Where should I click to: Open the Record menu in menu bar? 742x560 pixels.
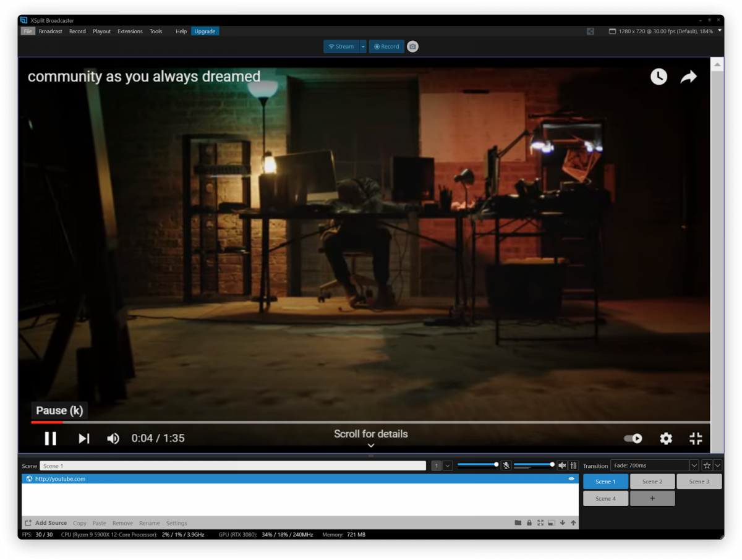coord(77,31)
